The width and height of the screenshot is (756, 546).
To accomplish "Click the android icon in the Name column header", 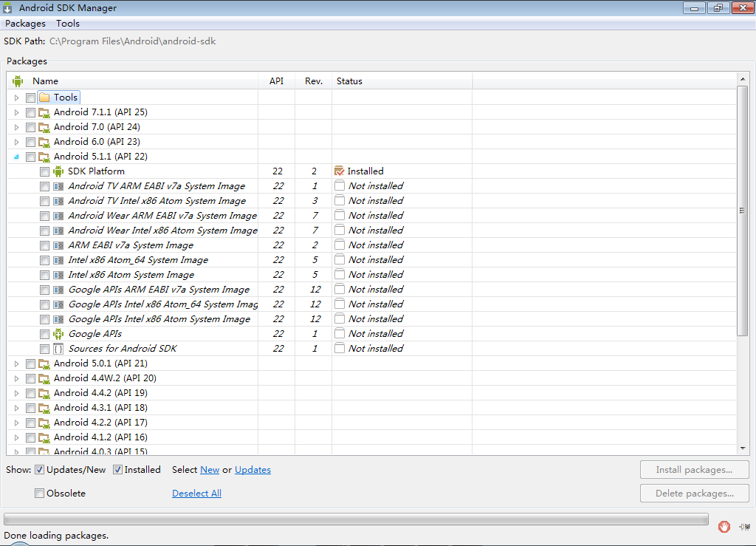I will pyautogui.click(x=18, y=81).
